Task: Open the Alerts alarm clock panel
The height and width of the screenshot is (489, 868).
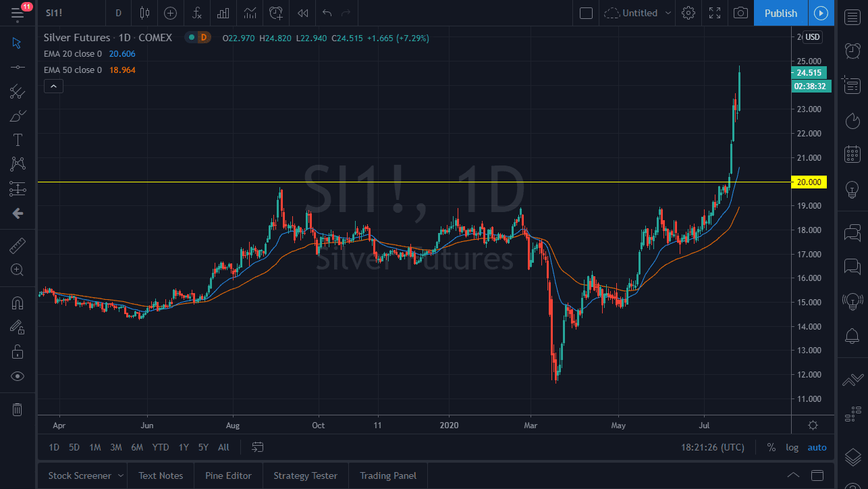Action: pyautogui.click(x=852, y=51)
